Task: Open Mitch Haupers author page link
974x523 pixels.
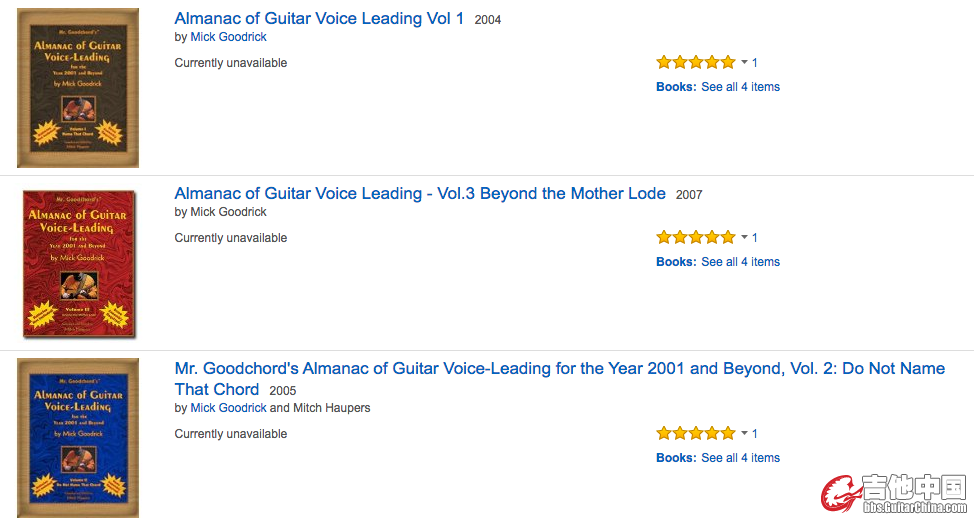Action: click(x=333, y=408)
